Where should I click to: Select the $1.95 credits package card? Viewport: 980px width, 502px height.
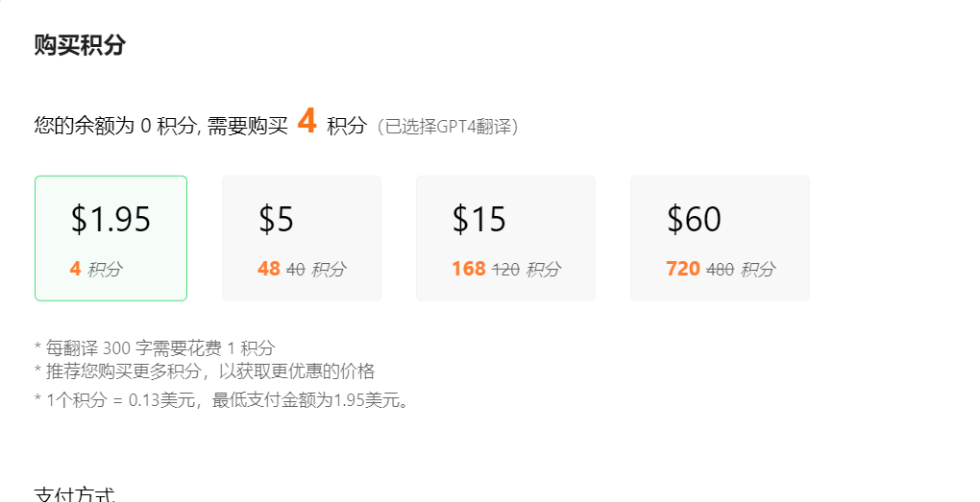[110, 238]
